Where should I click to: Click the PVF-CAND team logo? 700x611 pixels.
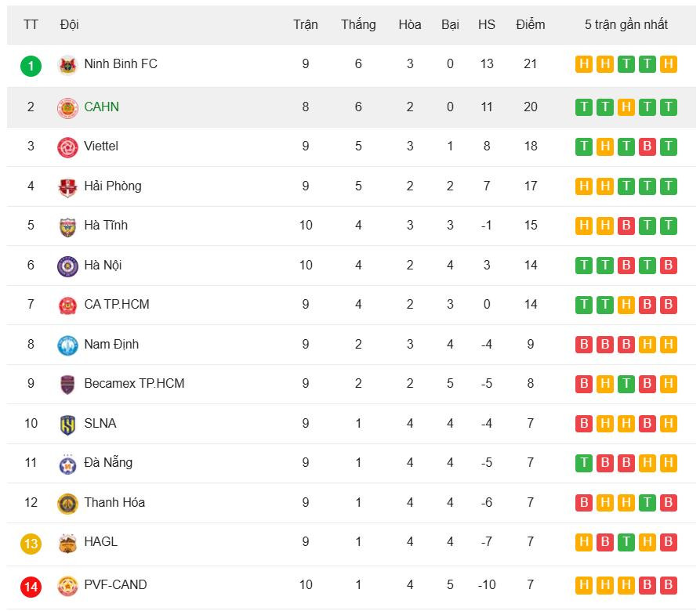tap(67, 585)
